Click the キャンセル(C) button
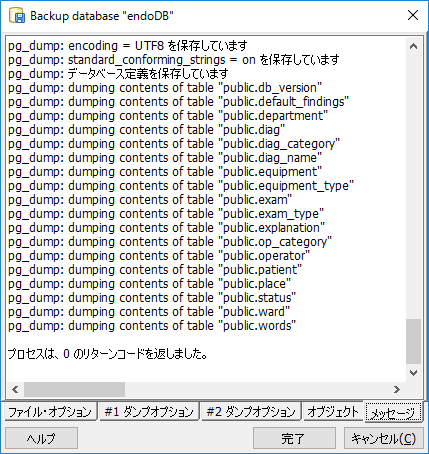Screen dimensions: 429x454 click(x=384, y=438)
